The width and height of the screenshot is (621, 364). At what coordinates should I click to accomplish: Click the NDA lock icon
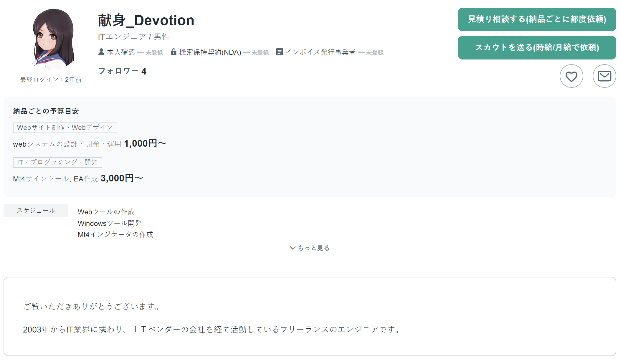(x=174, y=52)
